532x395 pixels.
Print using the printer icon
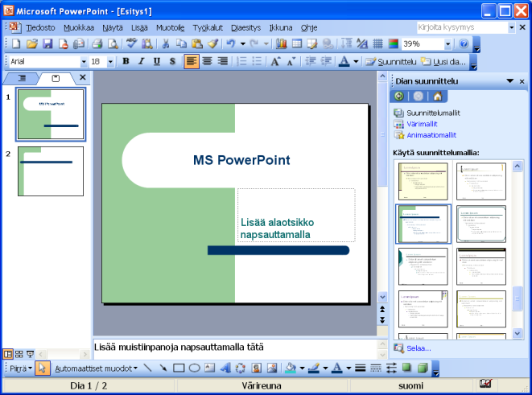(x=97, y=43)
